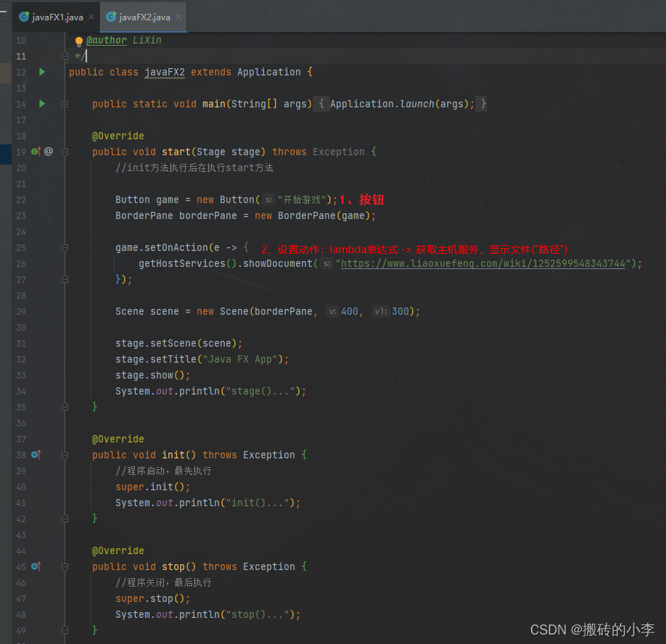Select the javaFX2.java tab
Screen dimensions: 666x644
[x=144, y=17]
